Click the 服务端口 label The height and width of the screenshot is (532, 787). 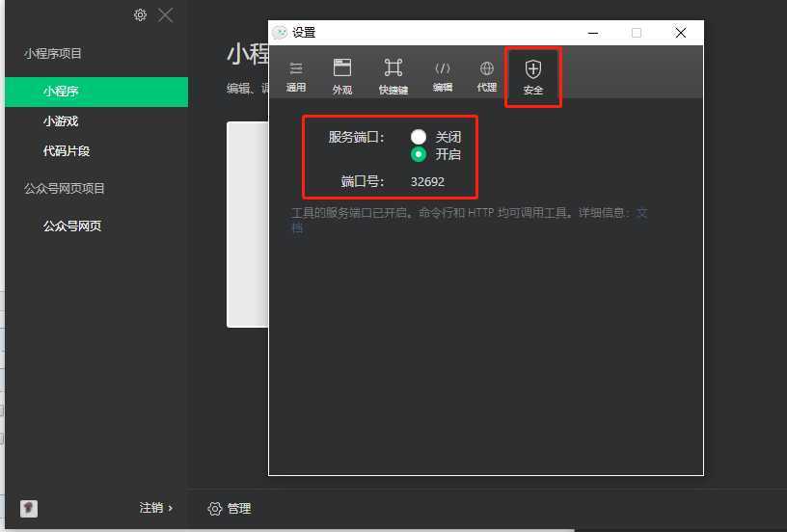[356, 137]
